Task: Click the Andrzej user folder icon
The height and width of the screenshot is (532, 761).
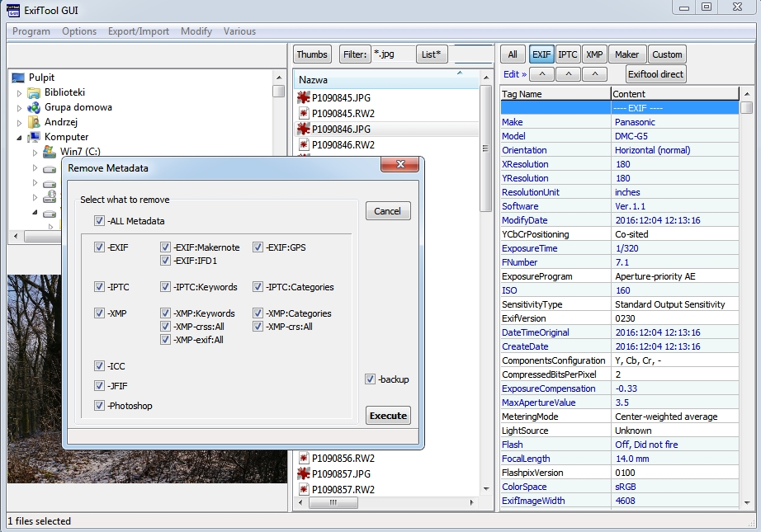Action: (34, 122)
